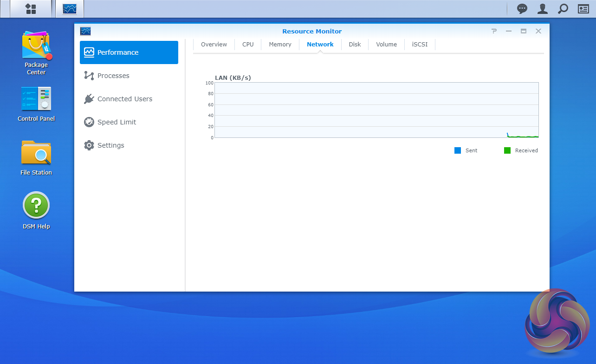This screenshot has width=596, height=364.
Task: Open Settings in Resource Monitor sidebar
Action: coord(110,145)
